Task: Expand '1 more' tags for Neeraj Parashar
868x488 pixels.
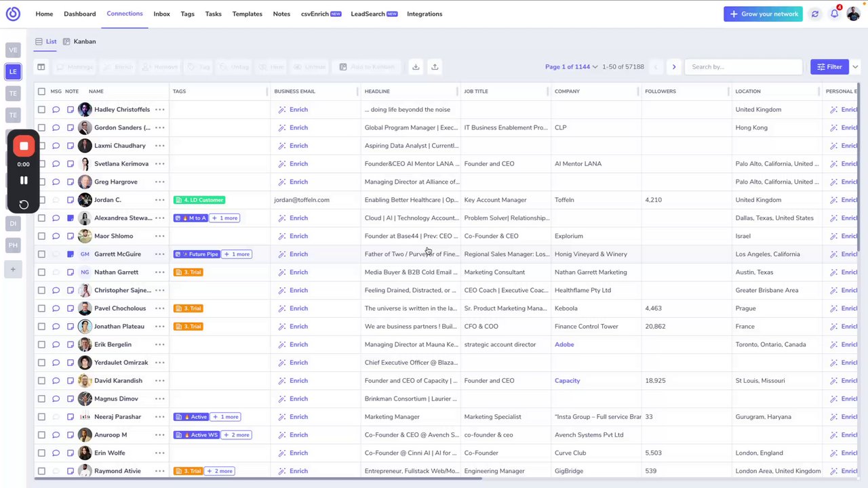Action: pyautogui.click(x=224, y=417)
